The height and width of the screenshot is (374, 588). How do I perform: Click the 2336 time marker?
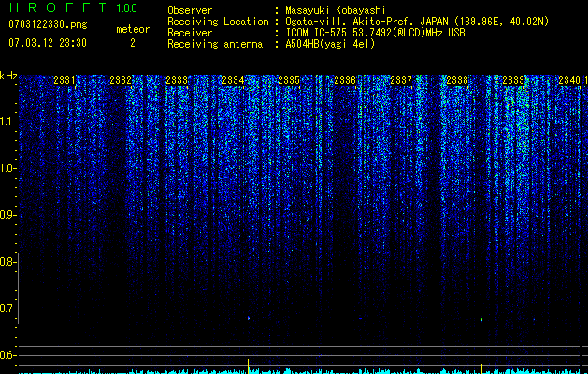[x=345, y=80]
